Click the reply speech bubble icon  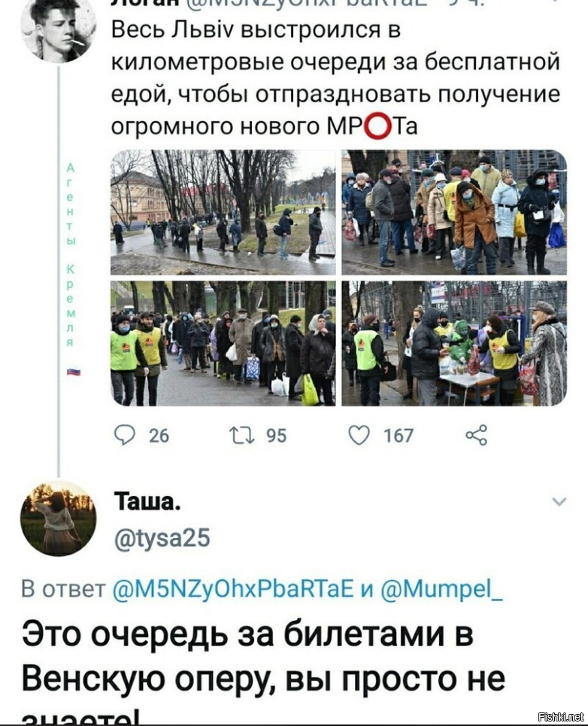[124, 436]
